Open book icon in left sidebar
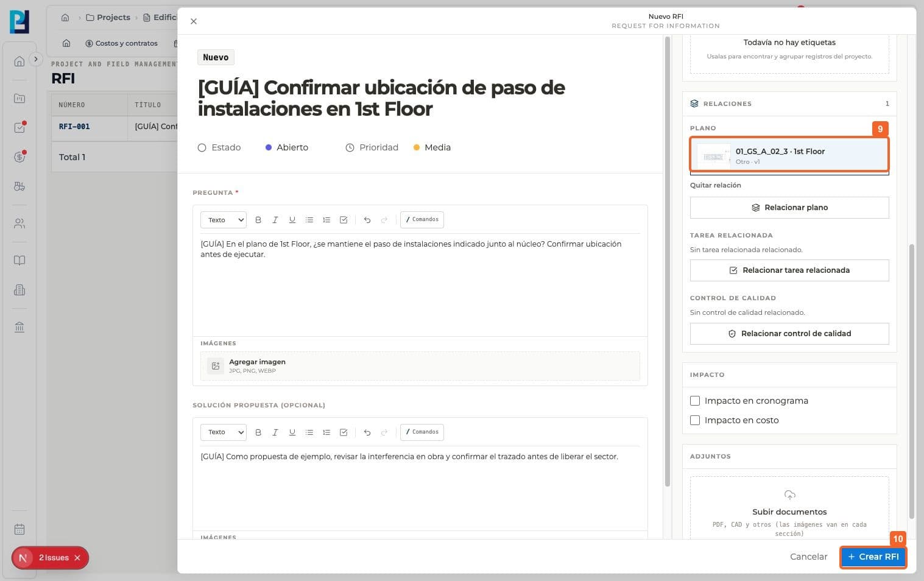This screenshot has width=924, height=581. (19, 261)
